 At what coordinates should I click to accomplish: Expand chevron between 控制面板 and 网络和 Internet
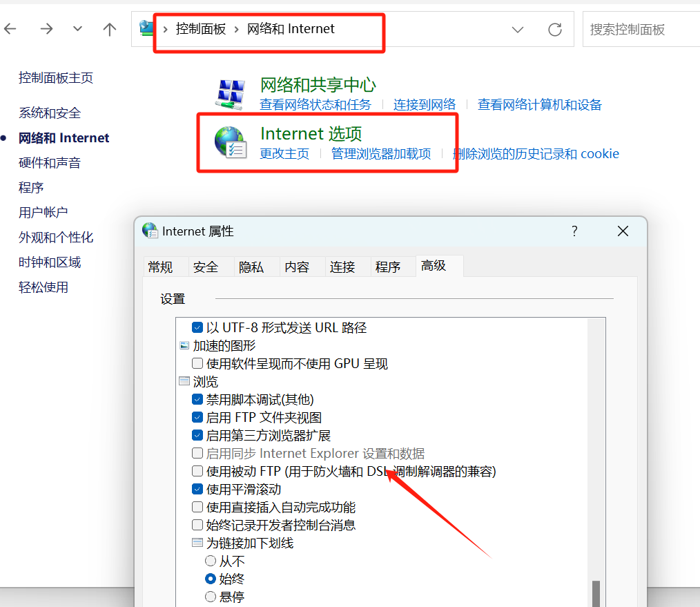237,30
